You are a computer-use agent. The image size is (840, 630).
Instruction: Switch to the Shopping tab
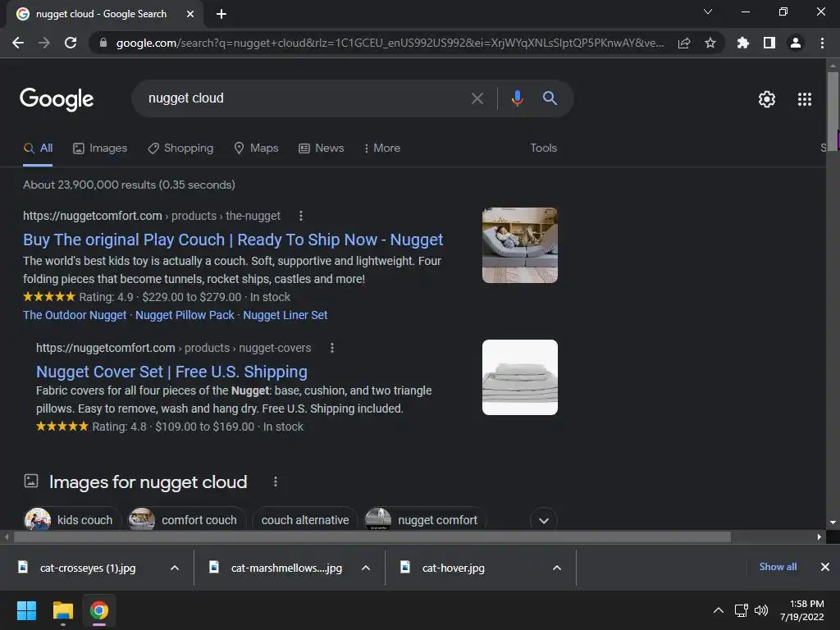[180, 148]
